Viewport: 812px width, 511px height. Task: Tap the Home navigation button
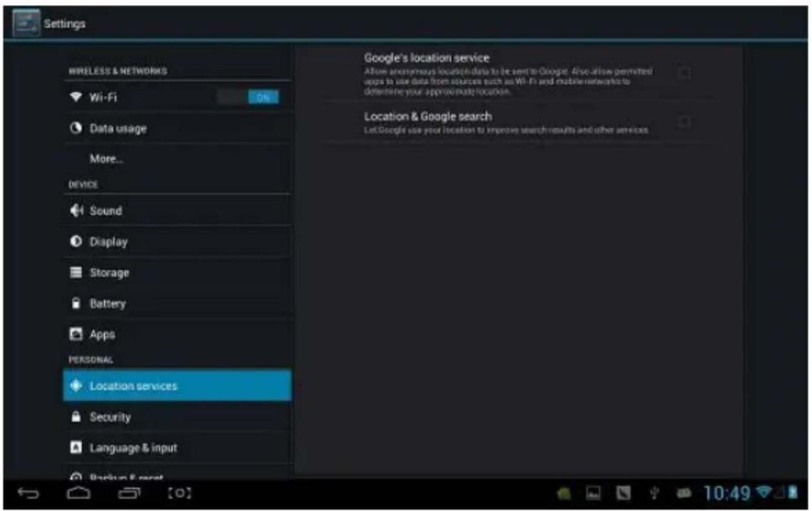coord(78,494)
